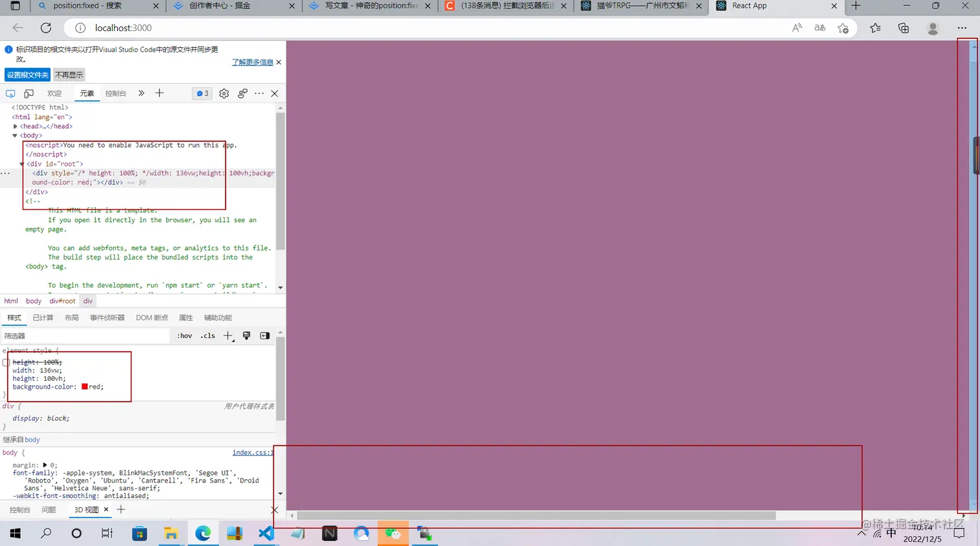Open the 了解更多信息 link
This screenshot has height=546, width=980.
tap(253, 62)
